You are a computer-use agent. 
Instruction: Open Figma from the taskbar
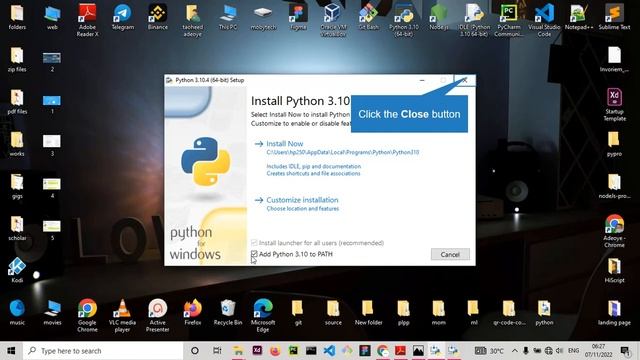[x=365, y=351]
